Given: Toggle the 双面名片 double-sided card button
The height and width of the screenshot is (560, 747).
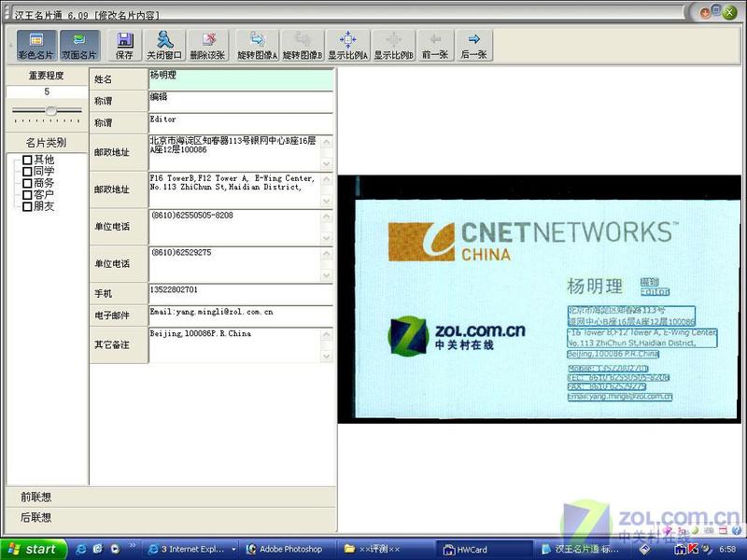Looking at the screenshot, I should (79, 45).
